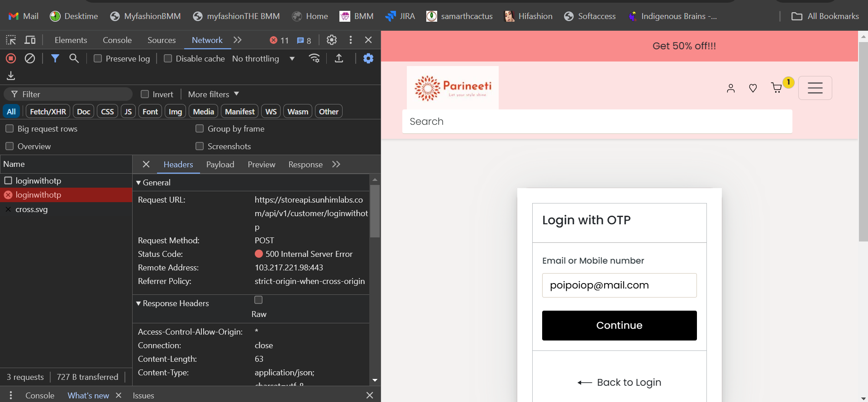Click the blue issues count badge
The height and width of the screenshot is (402, 868).
click(304, 40)
